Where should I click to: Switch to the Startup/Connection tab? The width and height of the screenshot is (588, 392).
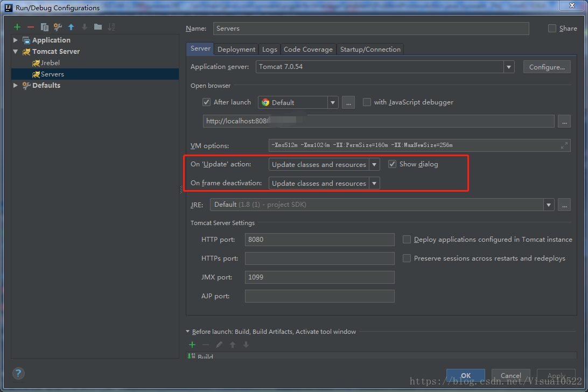pyautogui.click(x=370, y=49)
